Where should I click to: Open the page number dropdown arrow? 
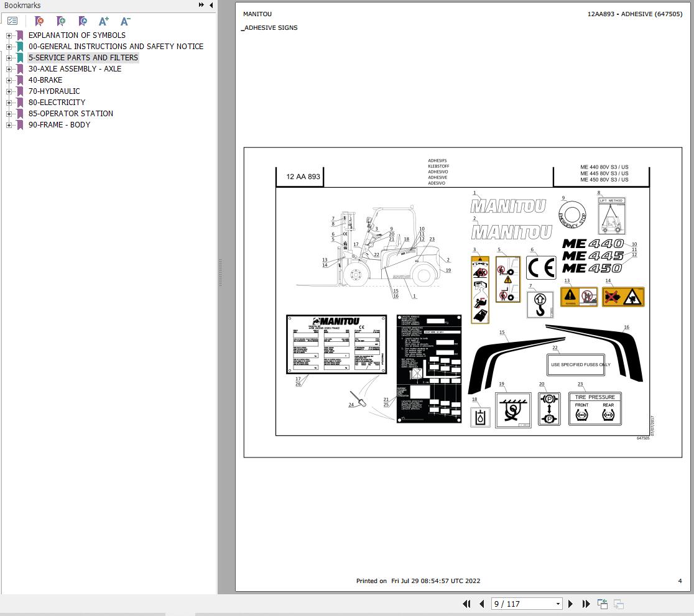point(558,604)
